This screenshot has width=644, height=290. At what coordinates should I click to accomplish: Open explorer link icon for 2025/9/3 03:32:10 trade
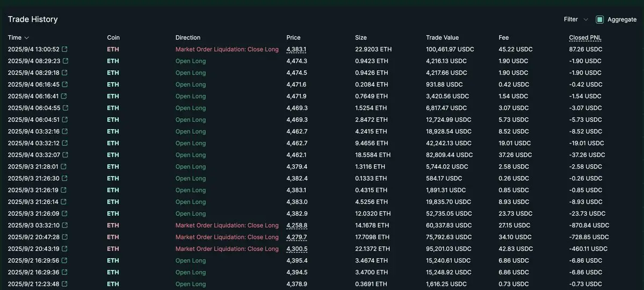pos(64,225)
